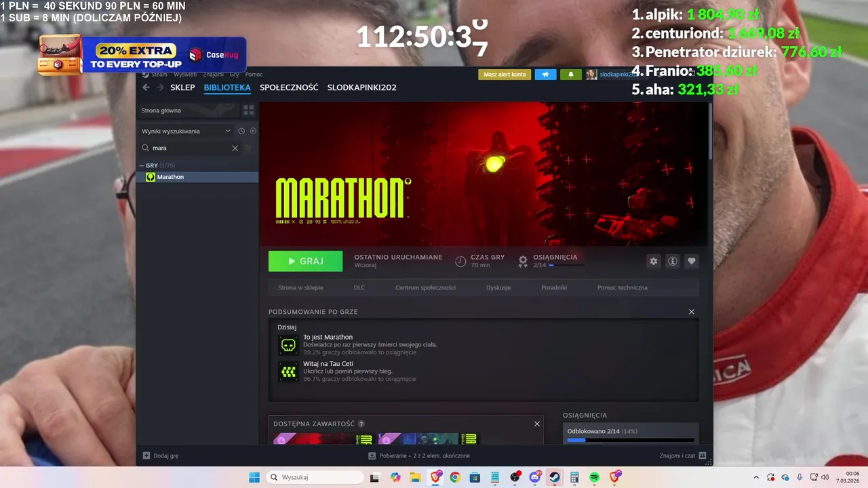Open the Gry menu
The image size is (868, 488).
point(235,75)
